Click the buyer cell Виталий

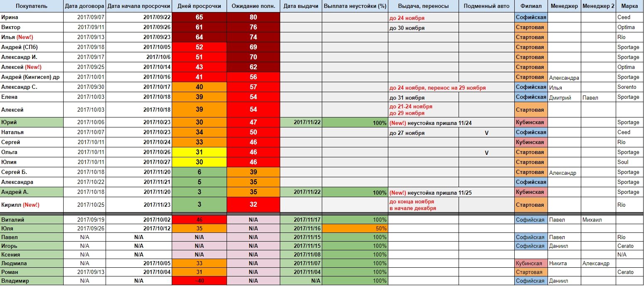point(32,220)
